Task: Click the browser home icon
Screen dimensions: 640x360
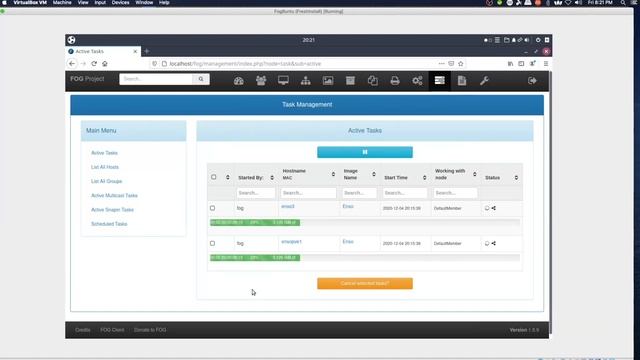Action: tap(105, 64)
